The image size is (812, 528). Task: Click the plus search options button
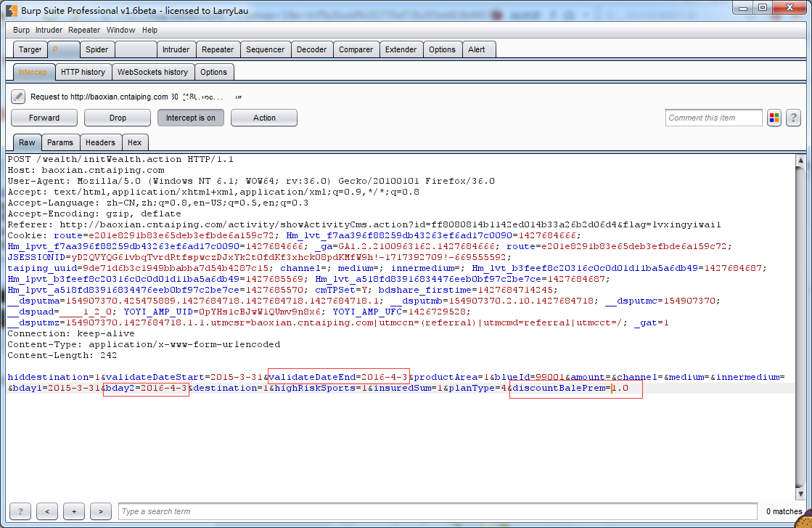(74, 511)
